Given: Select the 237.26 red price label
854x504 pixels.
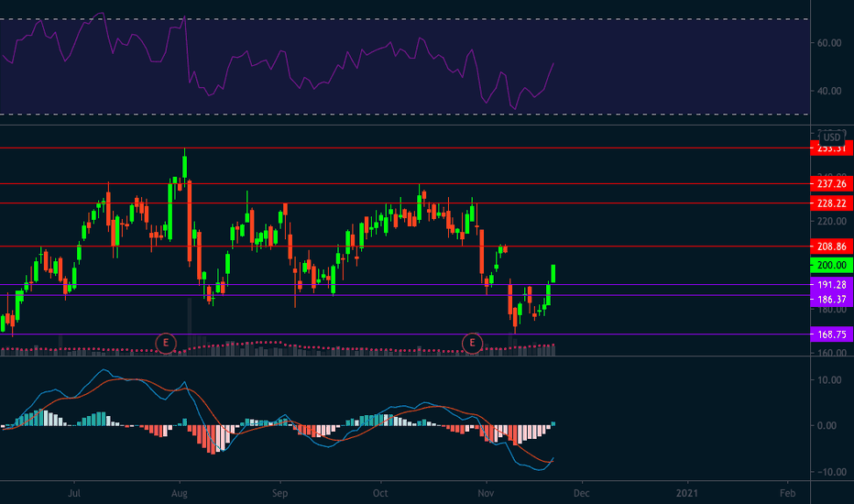Looking at the screenshot, I should 832,183.
